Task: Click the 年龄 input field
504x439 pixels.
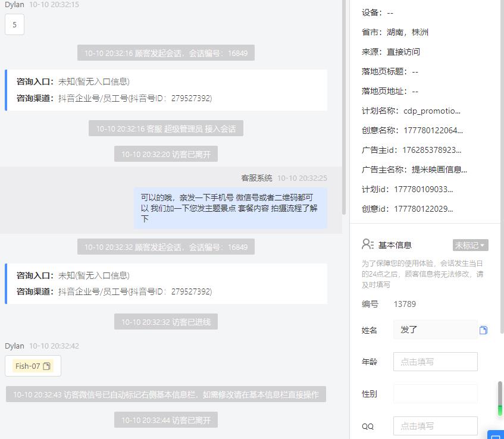Action: (435, 362)
